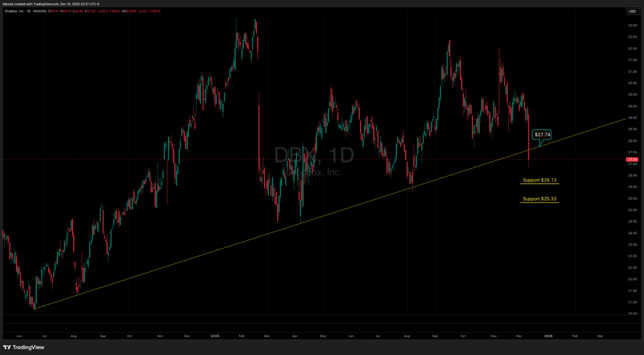Click the 24.00 price axis label

click(x=631, y=233)
